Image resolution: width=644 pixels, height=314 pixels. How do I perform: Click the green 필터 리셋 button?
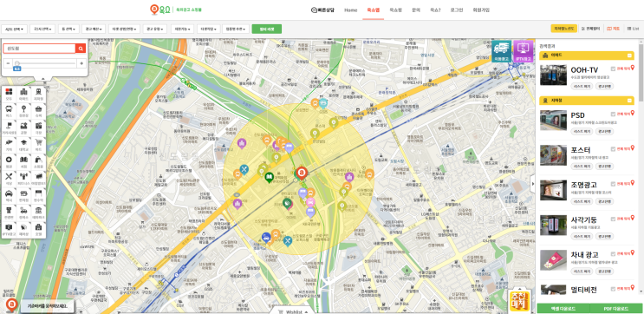tap(267, 29)
